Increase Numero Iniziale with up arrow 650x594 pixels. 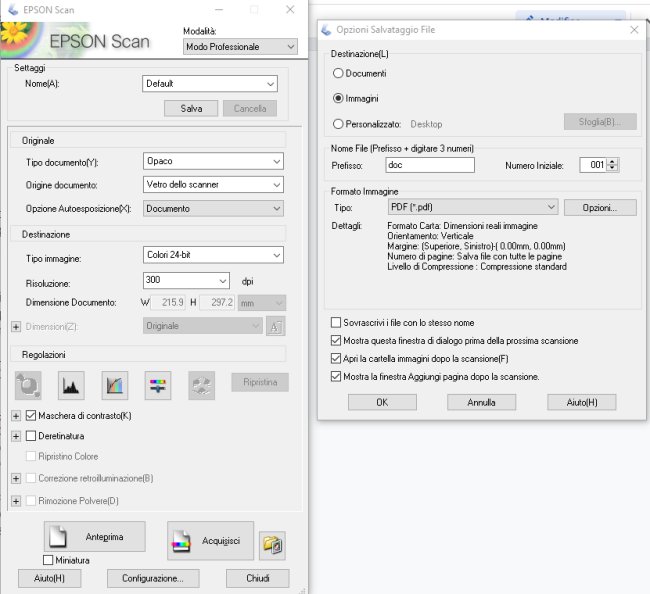[x=612, y=162]
